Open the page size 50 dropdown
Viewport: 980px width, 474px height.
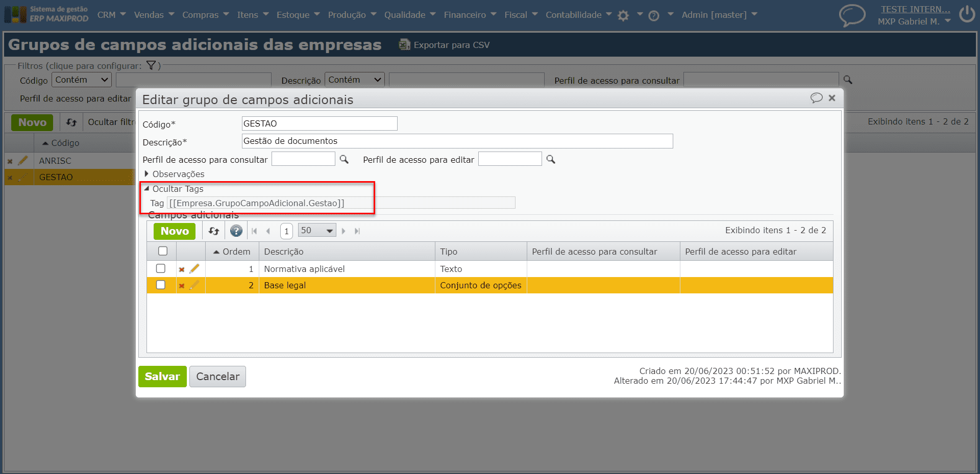pos(317,231)
